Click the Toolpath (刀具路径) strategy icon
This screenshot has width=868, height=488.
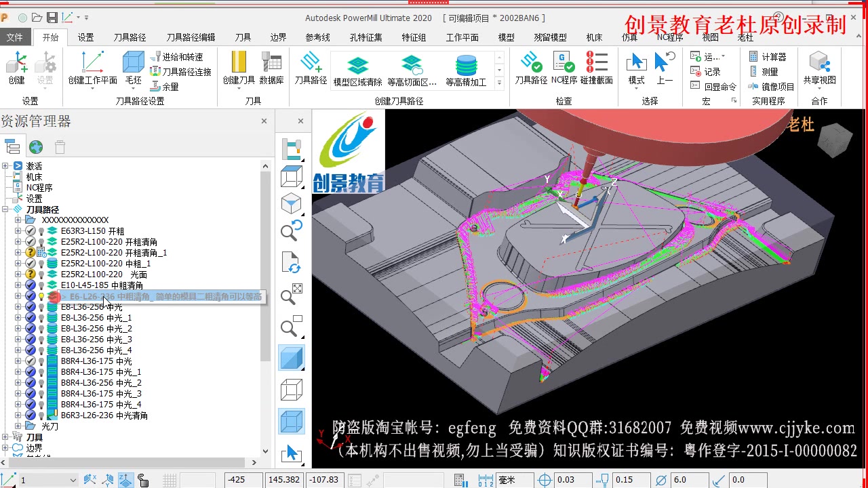311,68
